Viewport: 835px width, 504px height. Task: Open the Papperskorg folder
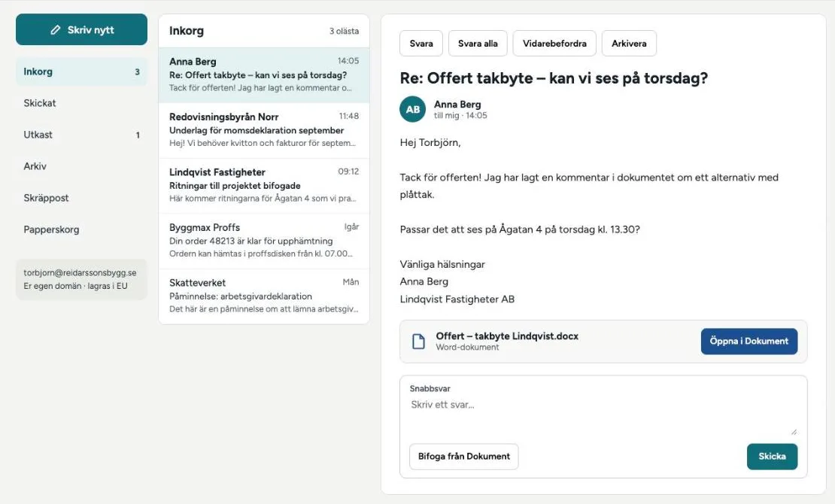[81, 229]
